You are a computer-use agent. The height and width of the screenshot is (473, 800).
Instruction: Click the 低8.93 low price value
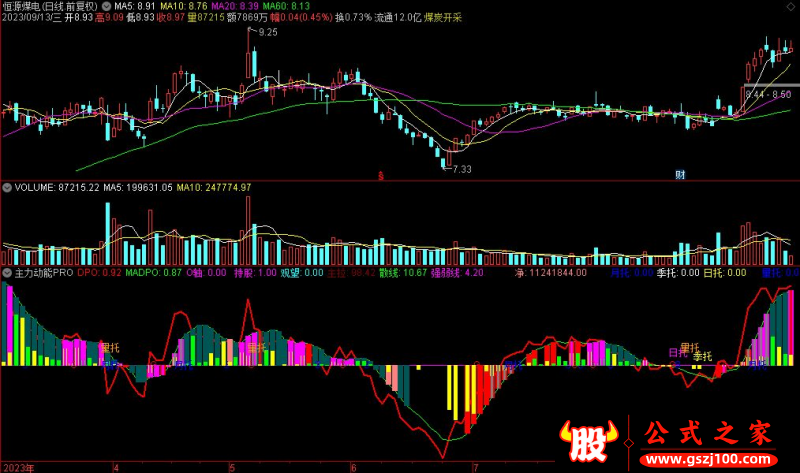tap(140, 17)
